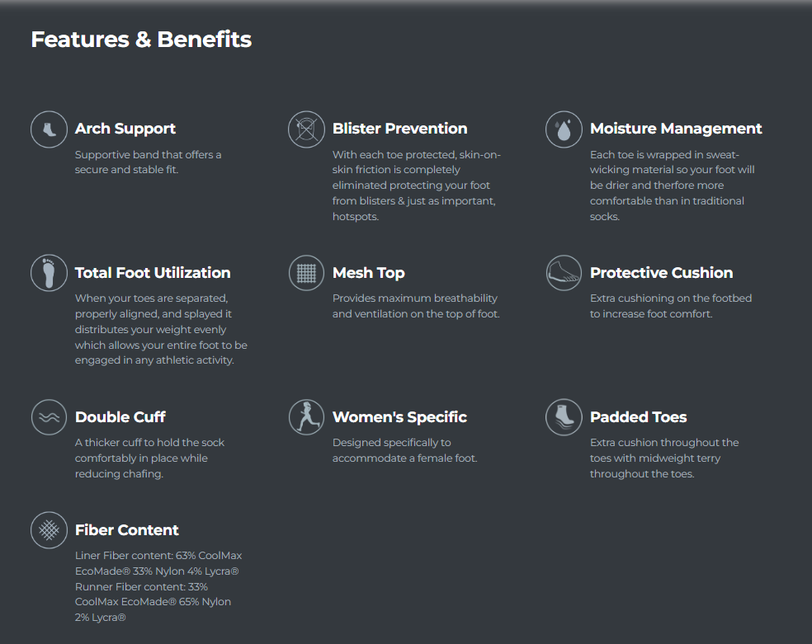812x644 pixels.
Task: Select the Blister Prevention heading text
Action: click(x=399, y=129)
